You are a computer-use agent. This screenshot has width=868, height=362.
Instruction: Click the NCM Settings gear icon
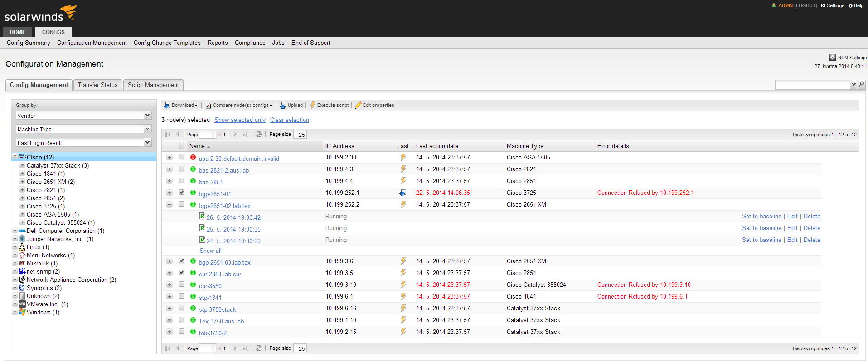tap(833, 58)
